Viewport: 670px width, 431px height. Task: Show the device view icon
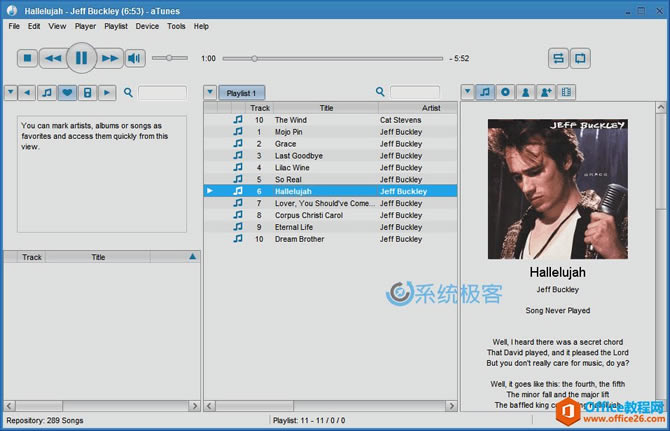(87, 92)
